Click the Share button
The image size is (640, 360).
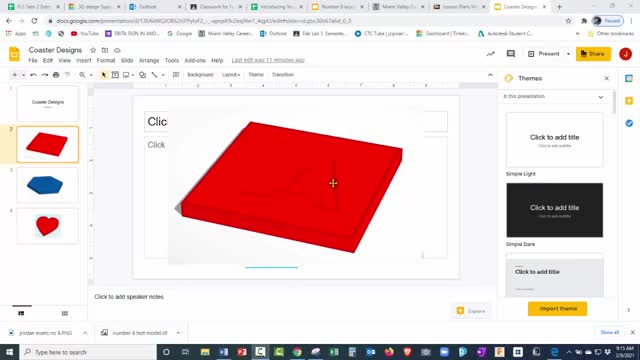(593, 53)
